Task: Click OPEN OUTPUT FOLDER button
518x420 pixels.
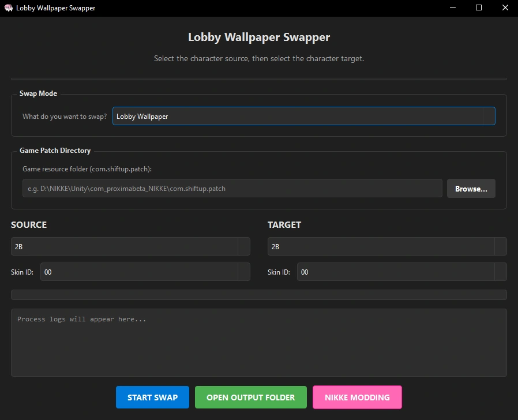Action: pos(251,397)
